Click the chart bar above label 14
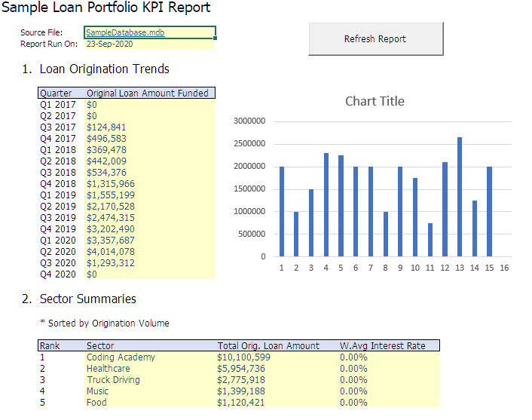 [x=475, y=228]
